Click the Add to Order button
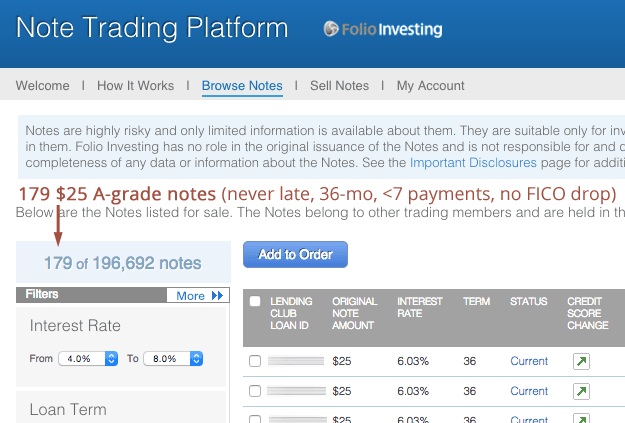This screenshot has height=423, width=625. click(295, 254)
